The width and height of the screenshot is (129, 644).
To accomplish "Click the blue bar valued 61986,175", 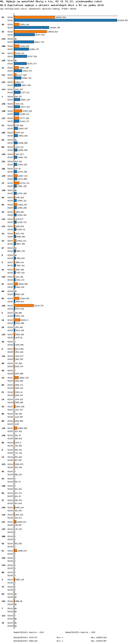I will coord(21,49).
